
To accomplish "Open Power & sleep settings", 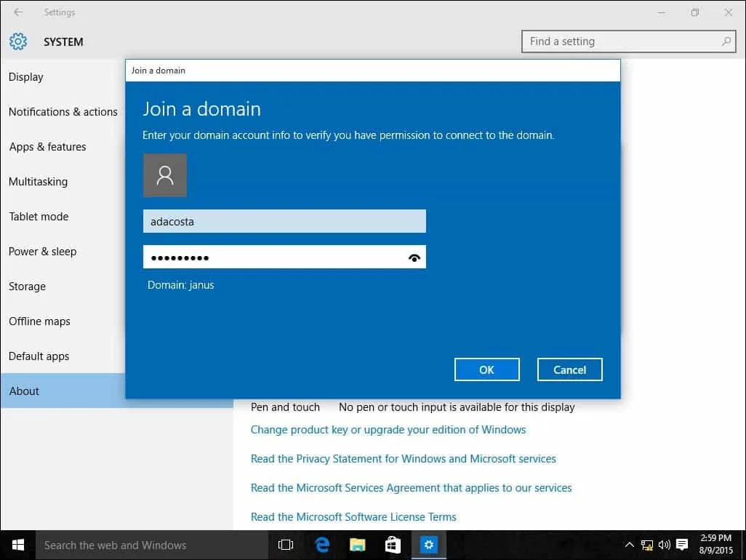I will point(42,252).
